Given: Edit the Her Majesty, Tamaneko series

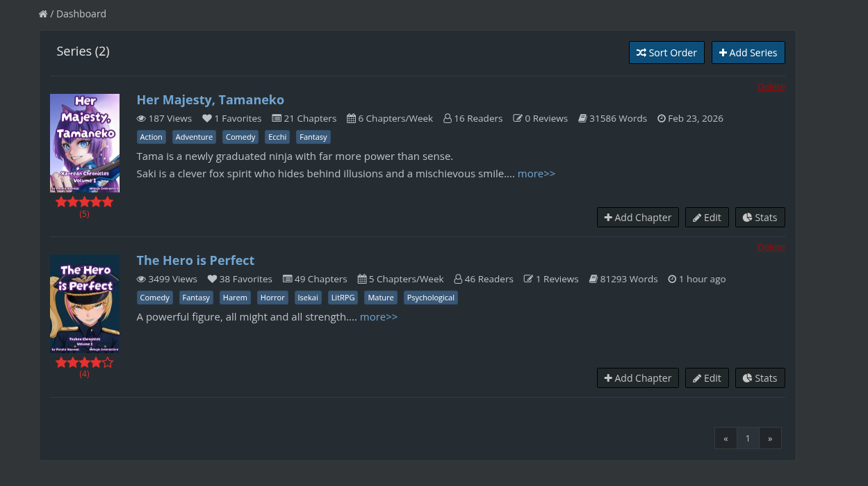Looking at the screenshot, I should 707,218.
